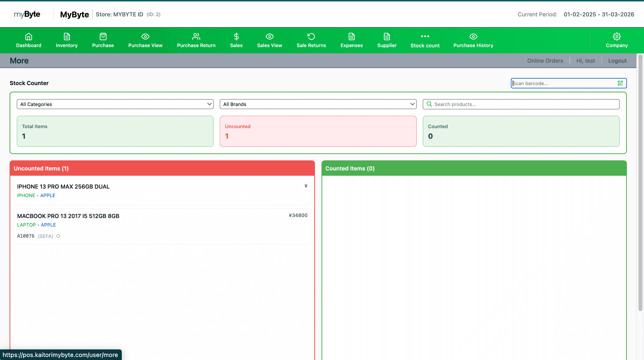This screenshot has width=644, height=360.
Task: Toggle the circle next to A10076 (SEFA)
Action: point(58,236)
